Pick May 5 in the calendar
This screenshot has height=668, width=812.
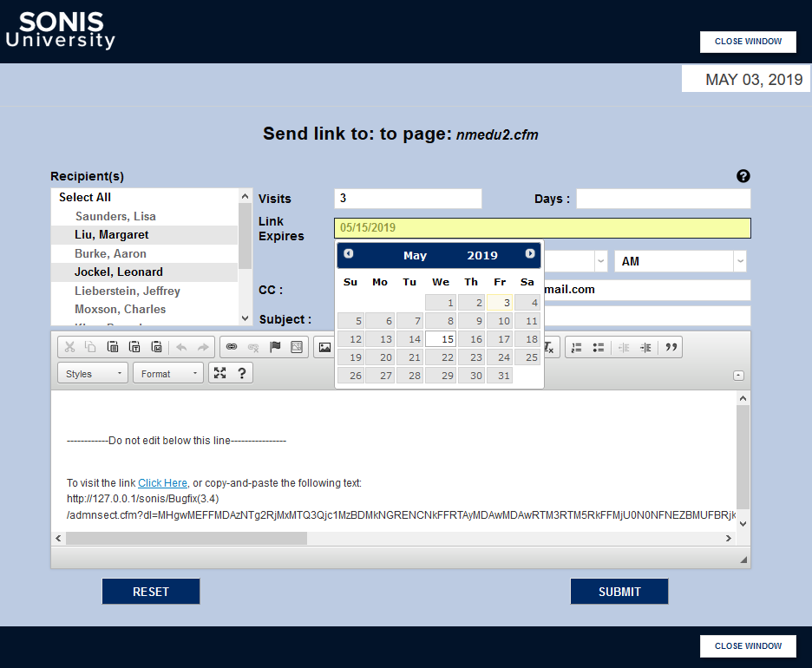tap(350, 320)
